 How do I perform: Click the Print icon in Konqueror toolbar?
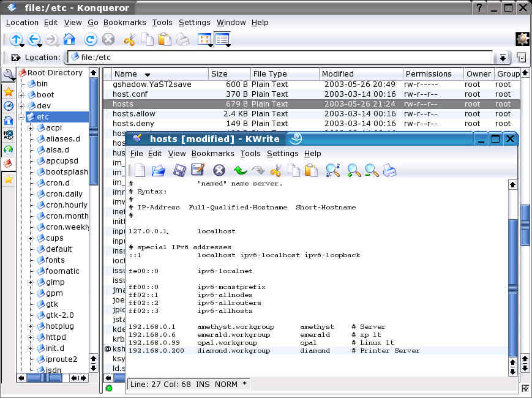[x=183, y=40]
